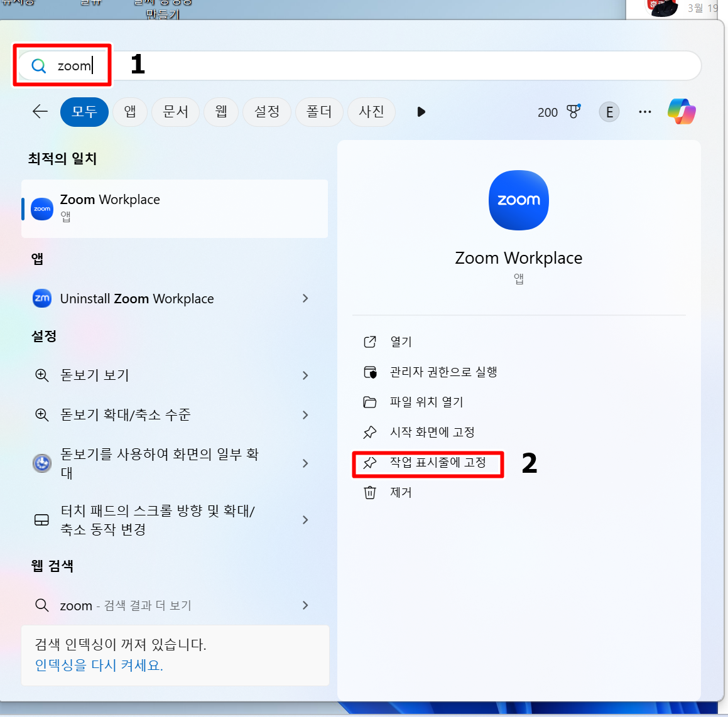Screen dimensions: 728x717
Task: Click the search magnifier icon in search box
Action: pyautogui.click(x=38, y=66)
